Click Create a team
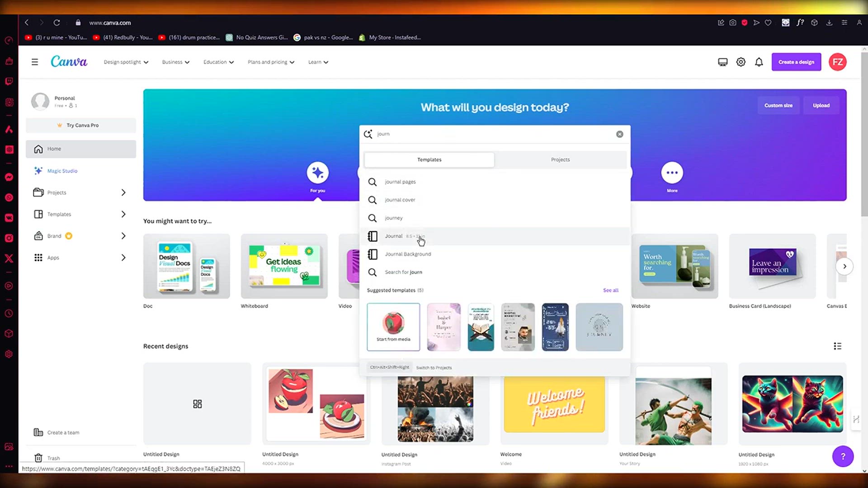 (57, 432)
